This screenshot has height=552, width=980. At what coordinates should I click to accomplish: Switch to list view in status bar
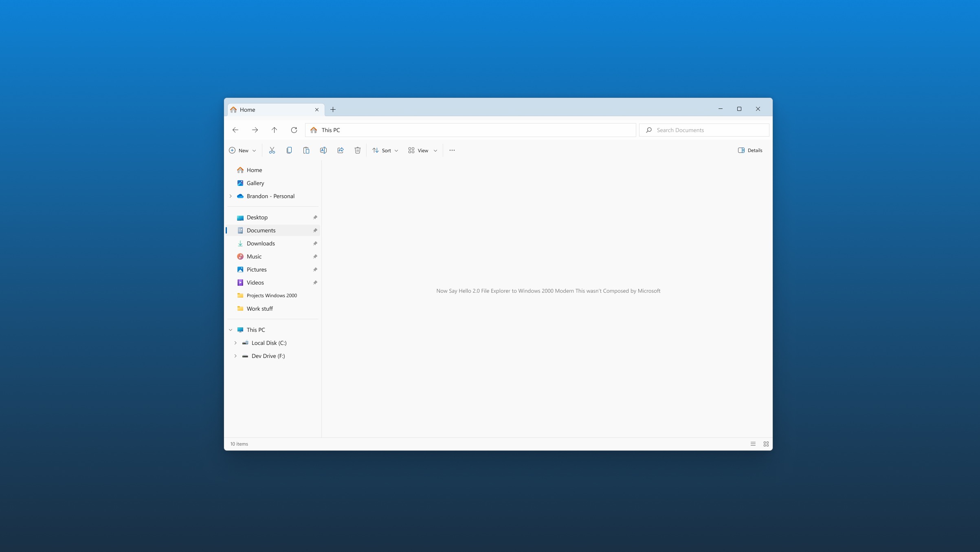[753, 444]
